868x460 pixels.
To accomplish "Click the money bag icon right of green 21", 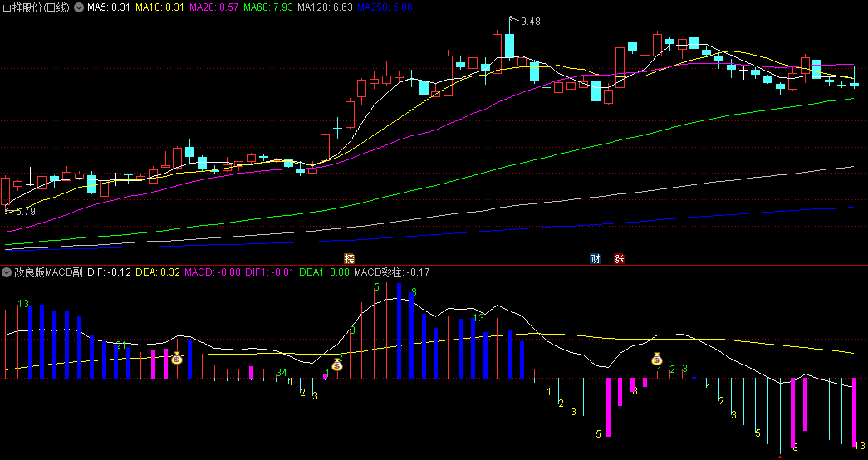I will [x=177, y=358].
